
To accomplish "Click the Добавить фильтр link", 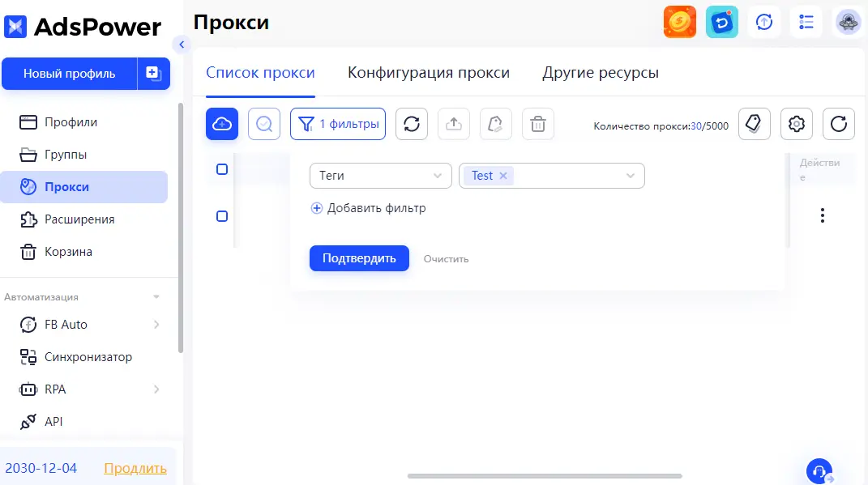I will [376, 208].
